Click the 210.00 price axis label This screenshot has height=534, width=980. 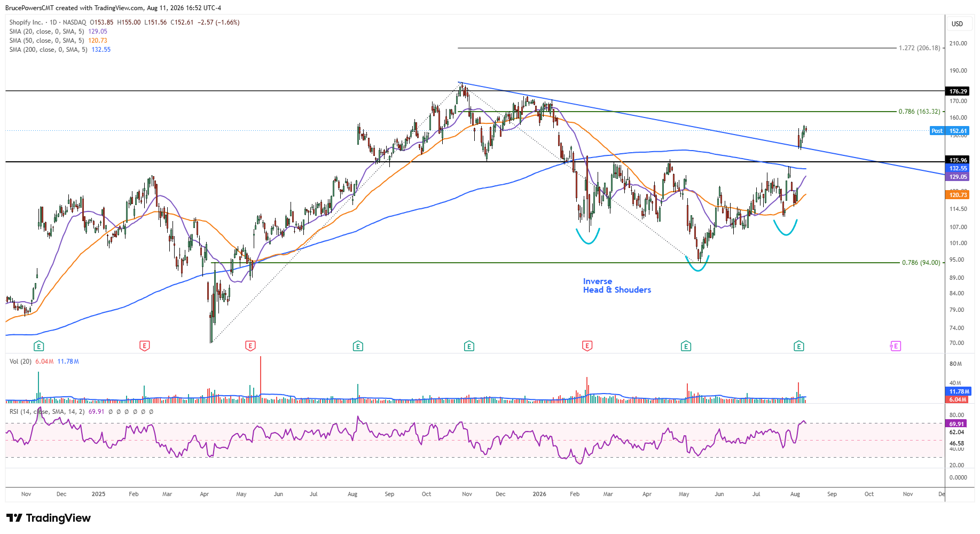tap(958, 43)
